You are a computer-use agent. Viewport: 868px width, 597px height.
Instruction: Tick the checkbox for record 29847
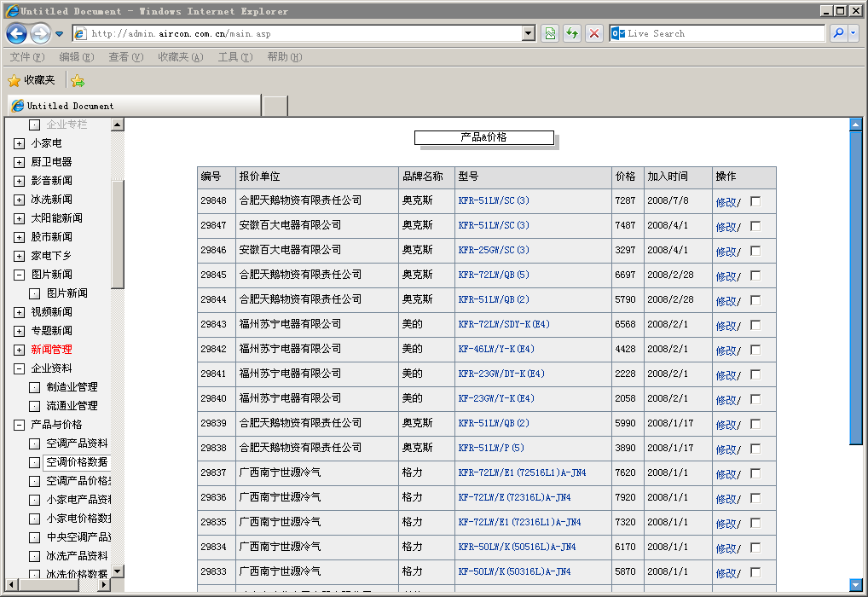pos(755,226)
